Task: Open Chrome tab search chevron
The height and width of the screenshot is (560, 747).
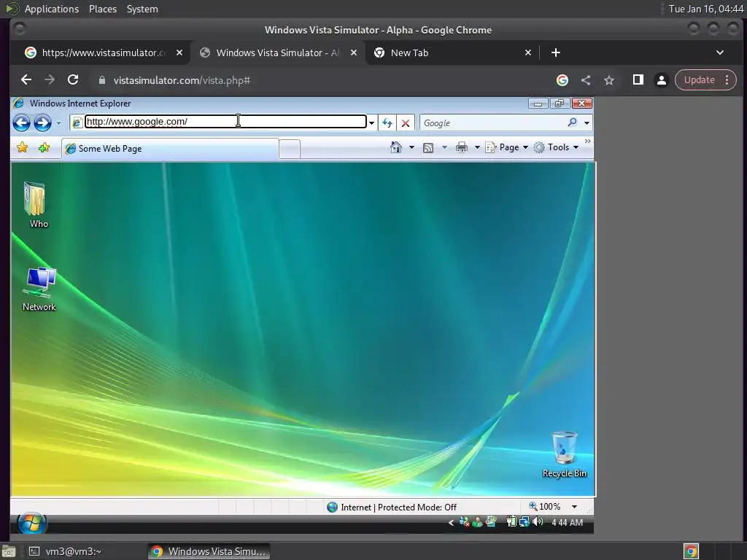Action: [720, 52]
